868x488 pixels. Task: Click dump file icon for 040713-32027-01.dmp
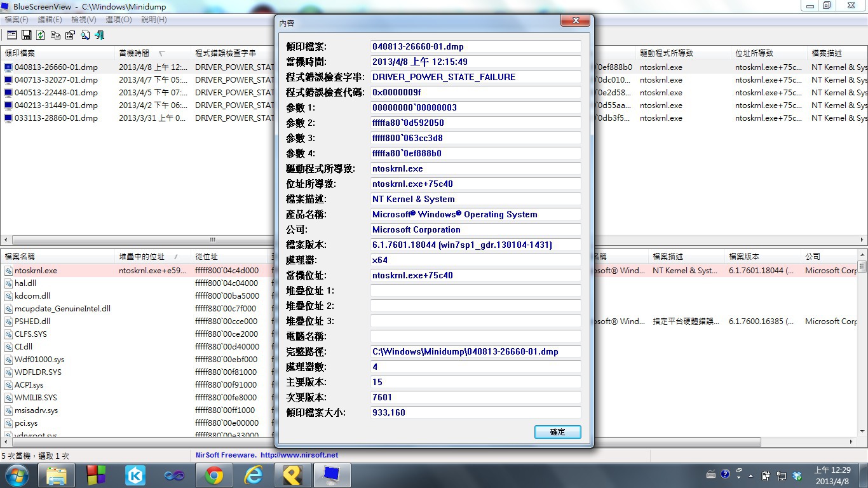click(x=8, y=79)
